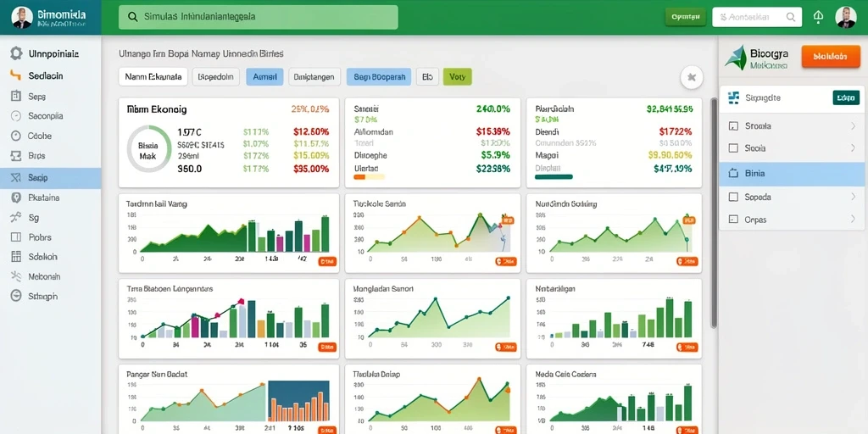Open the notification bell in header

818,17
